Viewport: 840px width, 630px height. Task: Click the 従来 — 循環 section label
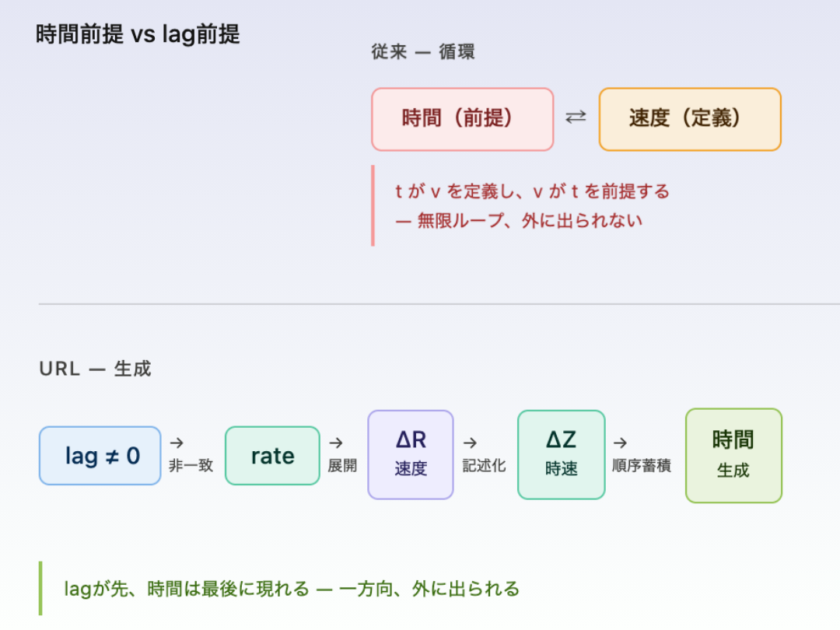point(423,53)
